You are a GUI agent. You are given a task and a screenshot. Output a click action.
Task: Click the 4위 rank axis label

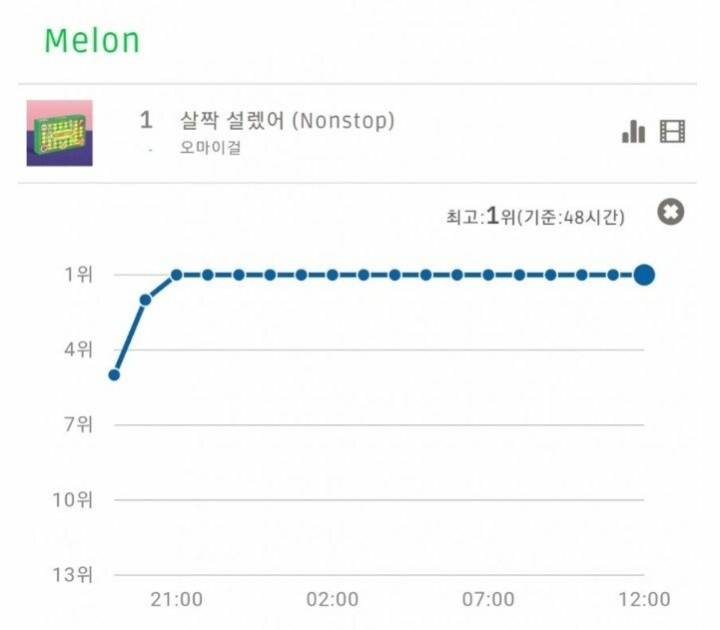coord(76,349)
